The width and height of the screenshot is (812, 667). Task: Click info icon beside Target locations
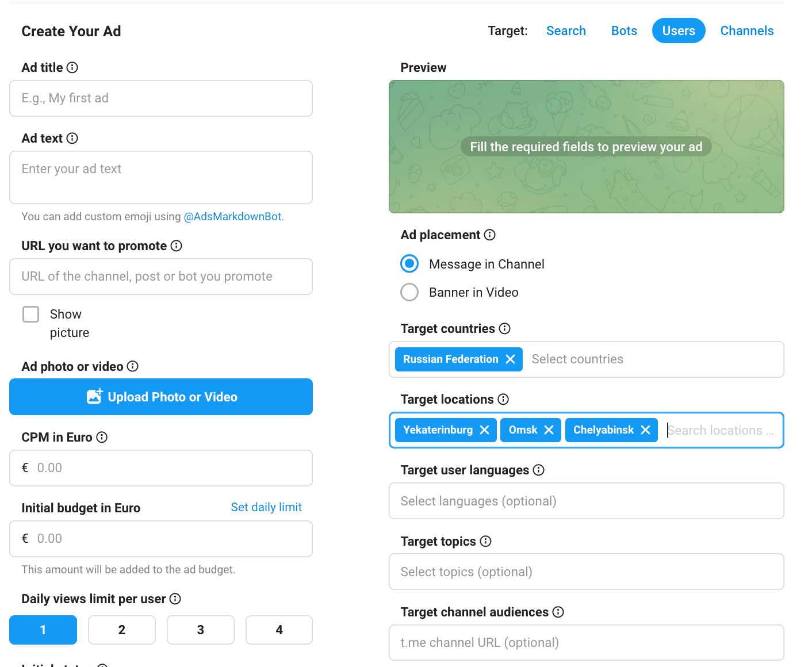(503, 400)
